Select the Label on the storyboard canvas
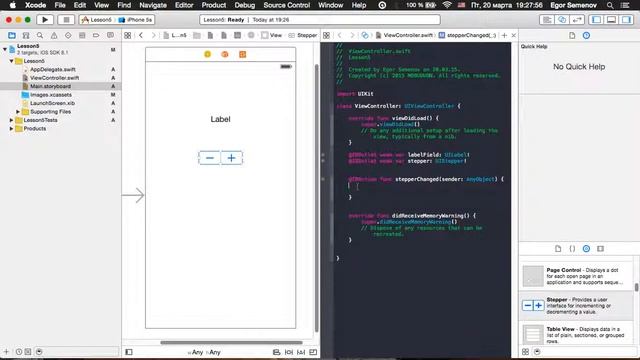The width and height of the screenshot is (640, 360). 220,119
